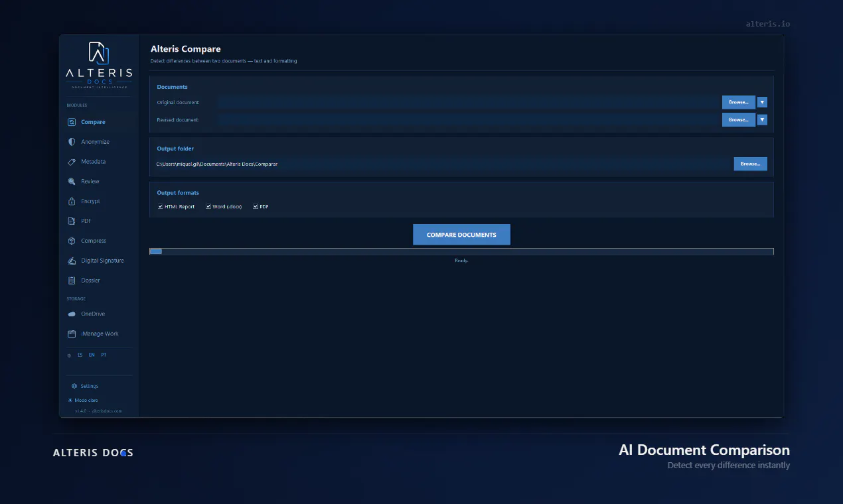Browse for the Output folder
Screen dimensions: 843x504
(x=750, y=164)
